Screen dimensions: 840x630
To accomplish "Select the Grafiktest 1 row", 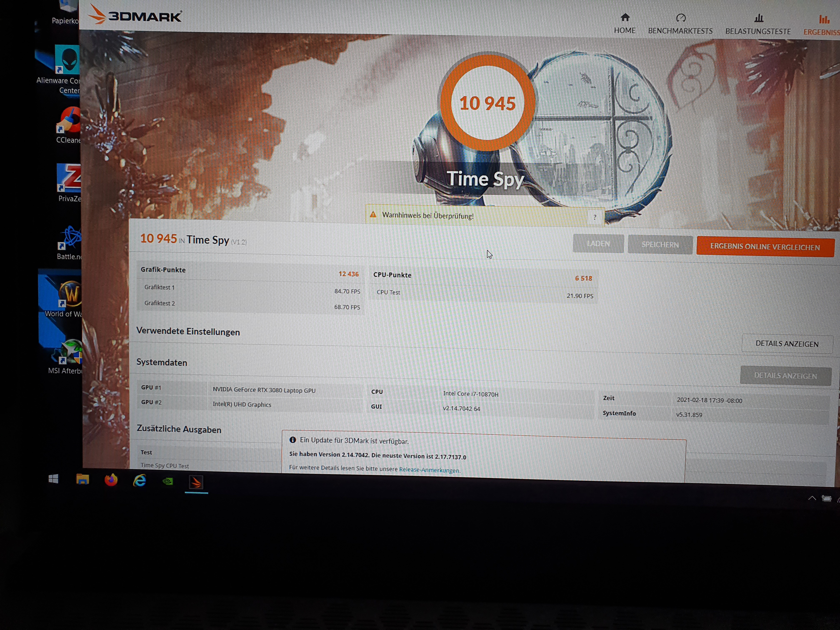I will pos(251,289).
